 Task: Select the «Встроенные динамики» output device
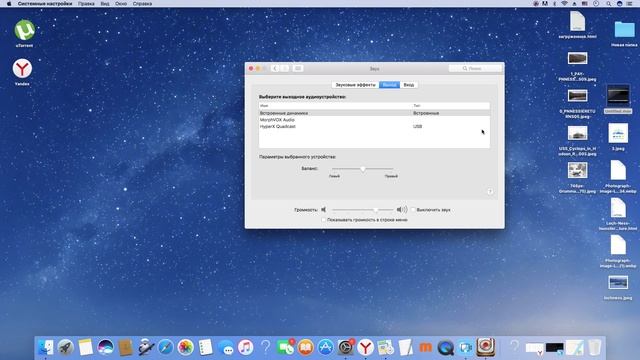[374, 113]
